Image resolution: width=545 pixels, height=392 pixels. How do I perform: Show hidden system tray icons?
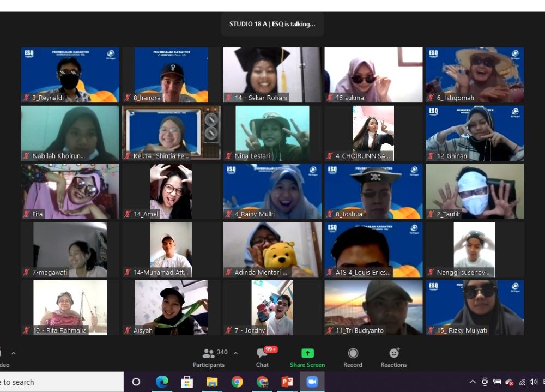pos(473,382)
